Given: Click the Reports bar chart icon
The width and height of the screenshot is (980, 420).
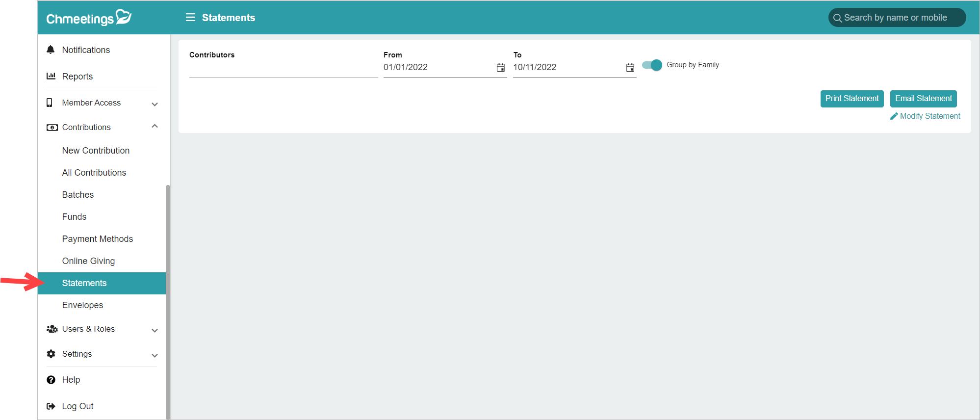Looking at the screenshot, I should (51, 76).
